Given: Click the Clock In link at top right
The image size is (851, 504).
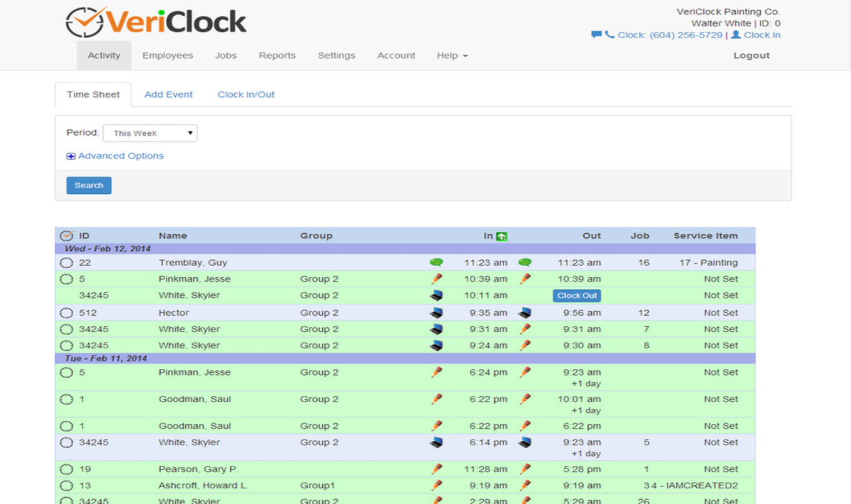Looking at the screenshot, I should (x=761, y=35).
